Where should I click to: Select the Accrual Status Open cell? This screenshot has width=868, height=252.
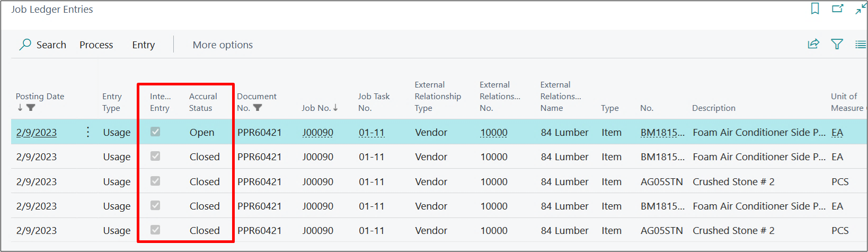[202, 133]
